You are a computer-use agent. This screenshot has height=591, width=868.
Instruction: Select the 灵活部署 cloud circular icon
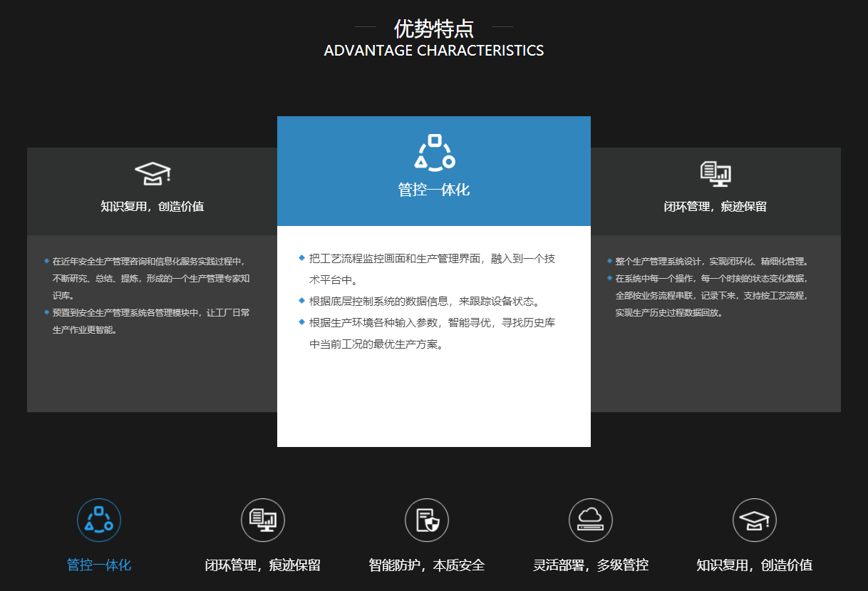tap(591, 520)
